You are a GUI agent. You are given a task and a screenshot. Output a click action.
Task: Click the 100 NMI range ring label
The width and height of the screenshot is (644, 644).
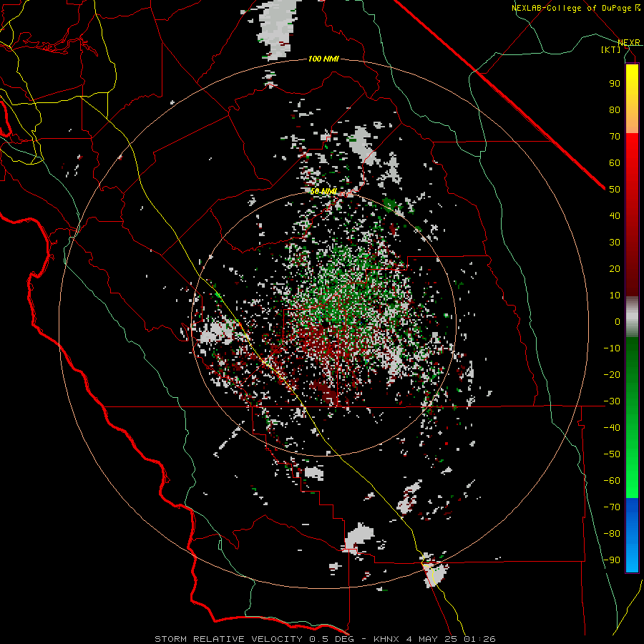pyautogui.click(x=323, y=59)
